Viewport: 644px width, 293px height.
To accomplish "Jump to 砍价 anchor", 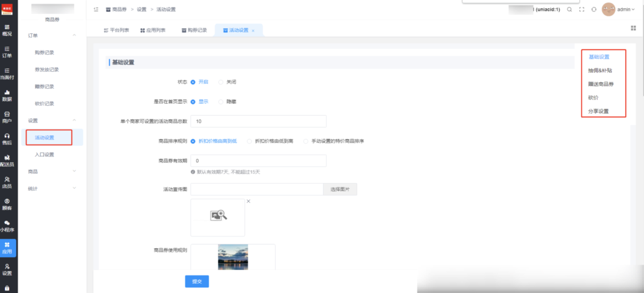I will [x=594, y=97].
